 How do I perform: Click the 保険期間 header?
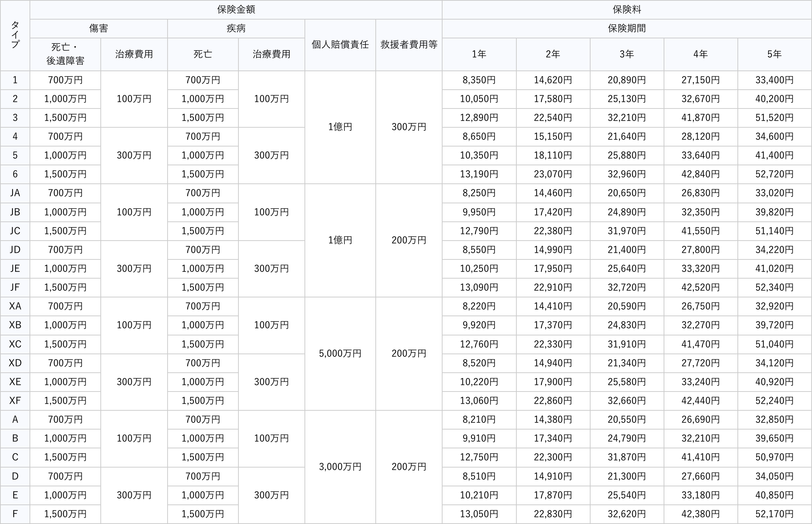(x=627, y=28)
